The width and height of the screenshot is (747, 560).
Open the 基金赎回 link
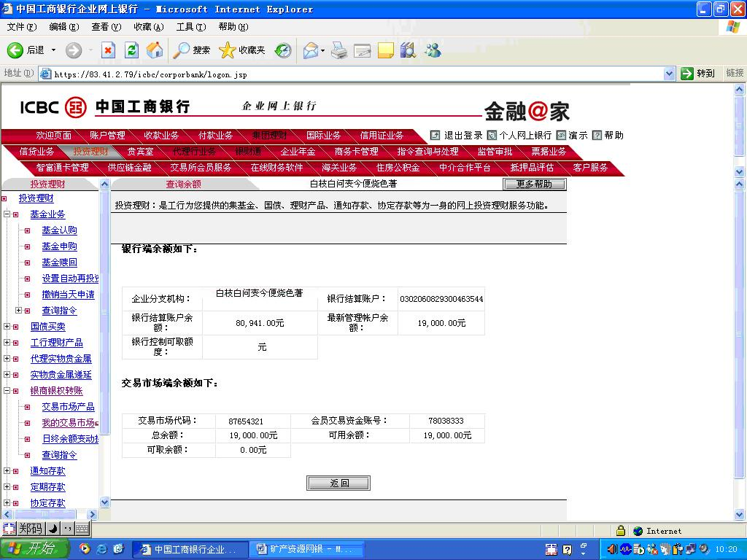(x=60, y=262)
